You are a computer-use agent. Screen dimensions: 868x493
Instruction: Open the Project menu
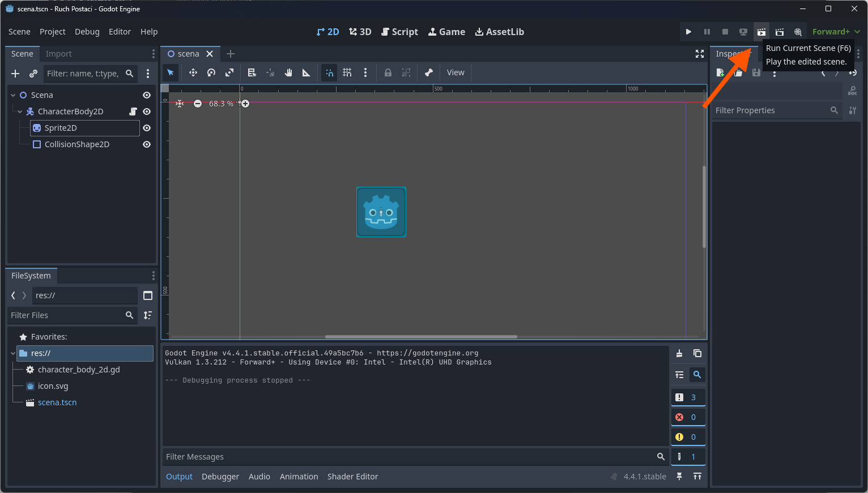point(53,32)
